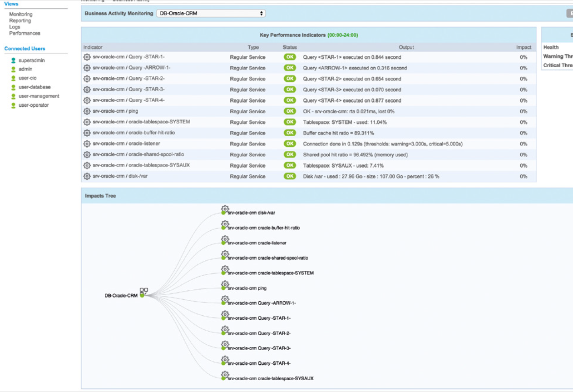
Task: Click Query -STAR-1- node icon in Impacts Tree
Action: pos(225,315)
